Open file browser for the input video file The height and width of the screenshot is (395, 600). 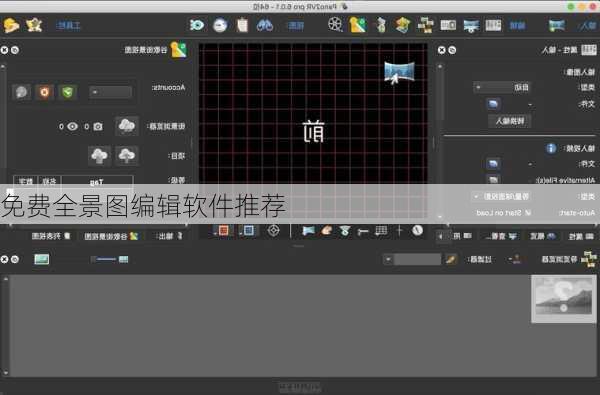(x=493, y=164)
